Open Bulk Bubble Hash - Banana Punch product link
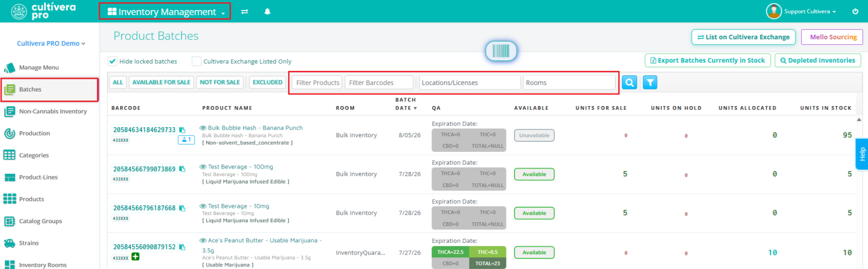868x269 pixels. coord(255,128)
